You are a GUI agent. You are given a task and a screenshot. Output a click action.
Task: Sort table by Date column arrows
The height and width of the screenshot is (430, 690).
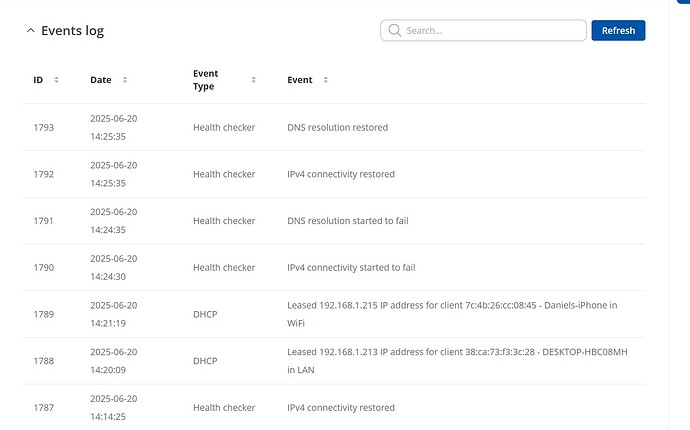pyautogui.click(x=125, y=80)
